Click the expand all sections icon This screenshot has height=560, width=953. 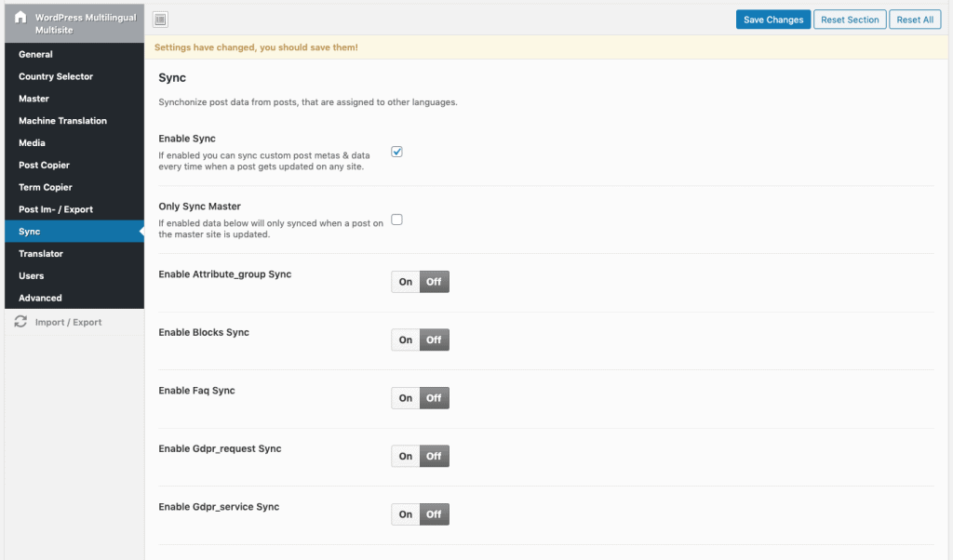[160, 20]
